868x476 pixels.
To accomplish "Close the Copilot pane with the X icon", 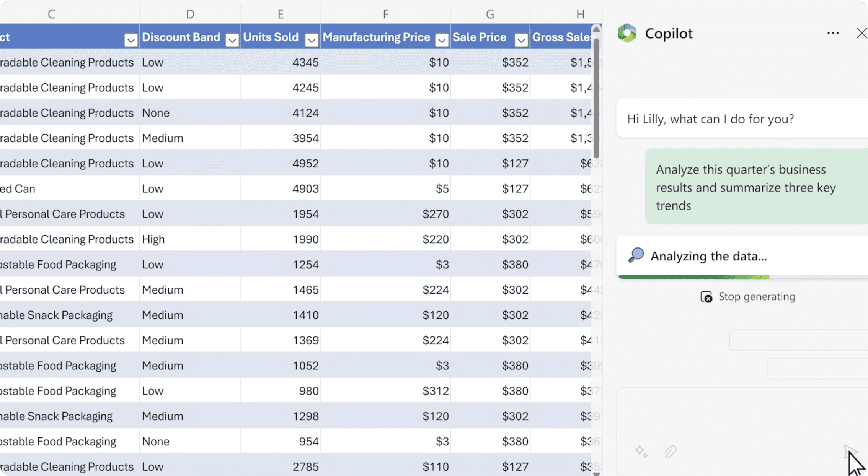I will point(862,33).
